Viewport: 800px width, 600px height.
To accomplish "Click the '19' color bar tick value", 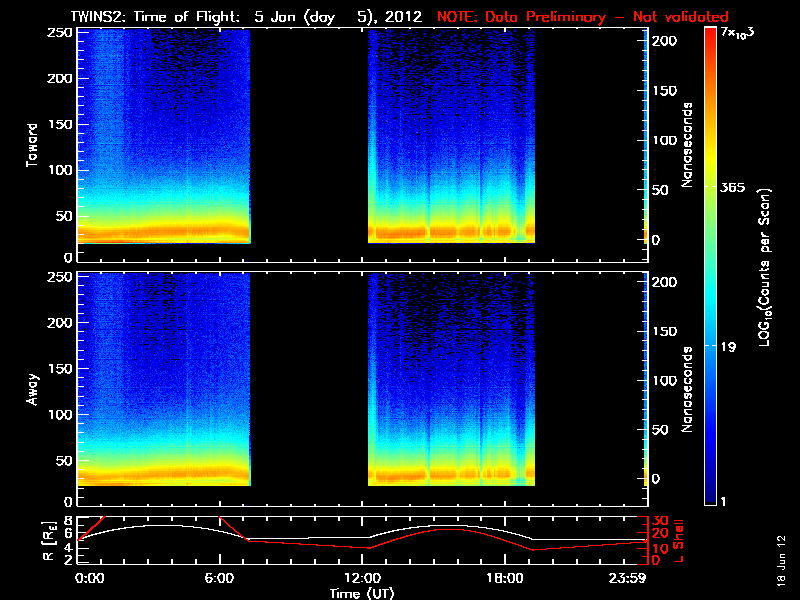I will click(728, 347).
